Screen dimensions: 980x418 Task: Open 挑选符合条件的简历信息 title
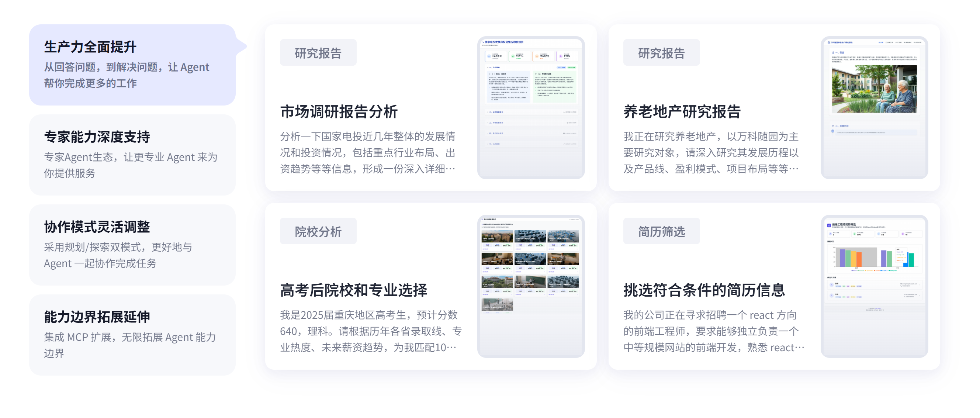(704, 290)
